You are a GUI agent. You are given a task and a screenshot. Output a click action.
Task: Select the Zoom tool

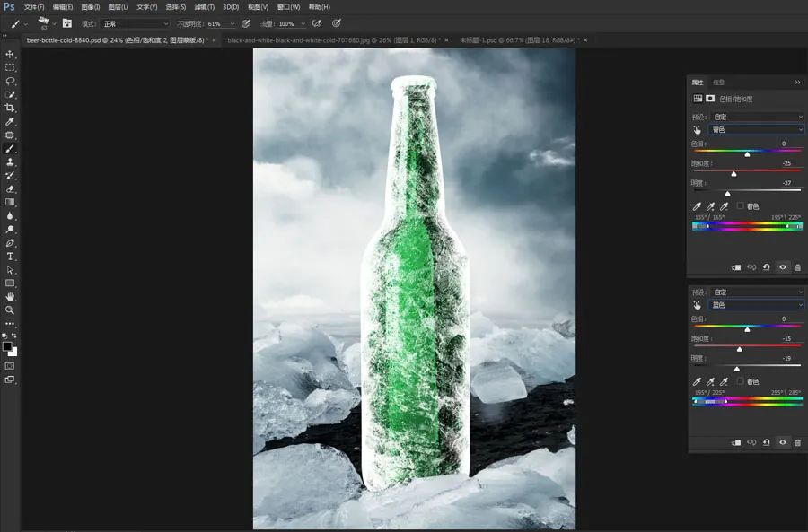10,310
